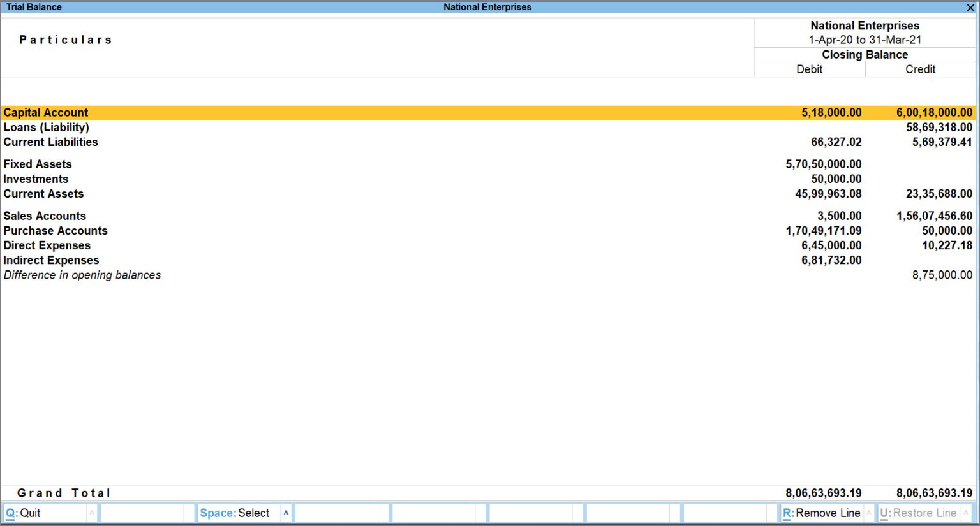Click the caret icon next to Restore Line
Screen dimensions: 980x526
click(x=966, y=513)
